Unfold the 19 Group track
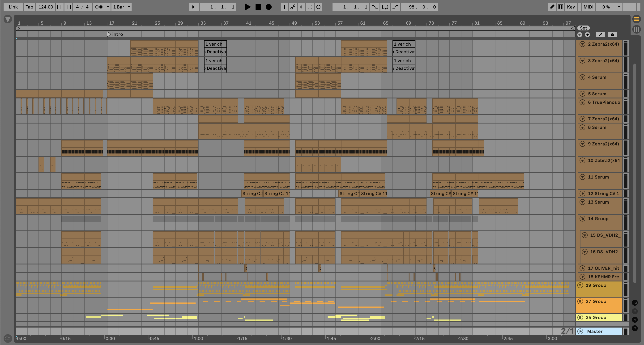Viewport: 644px width, 345px height. pos(580,285)
